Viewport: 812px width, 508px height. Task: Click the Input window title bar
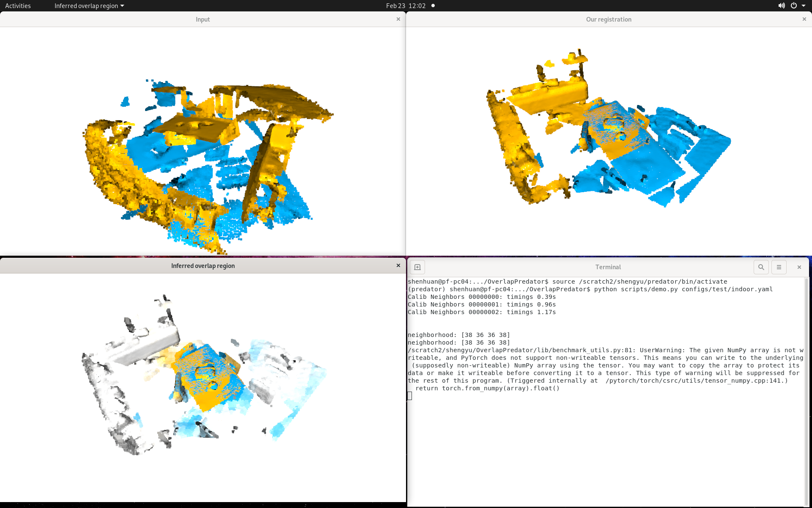tap(203, 19)
